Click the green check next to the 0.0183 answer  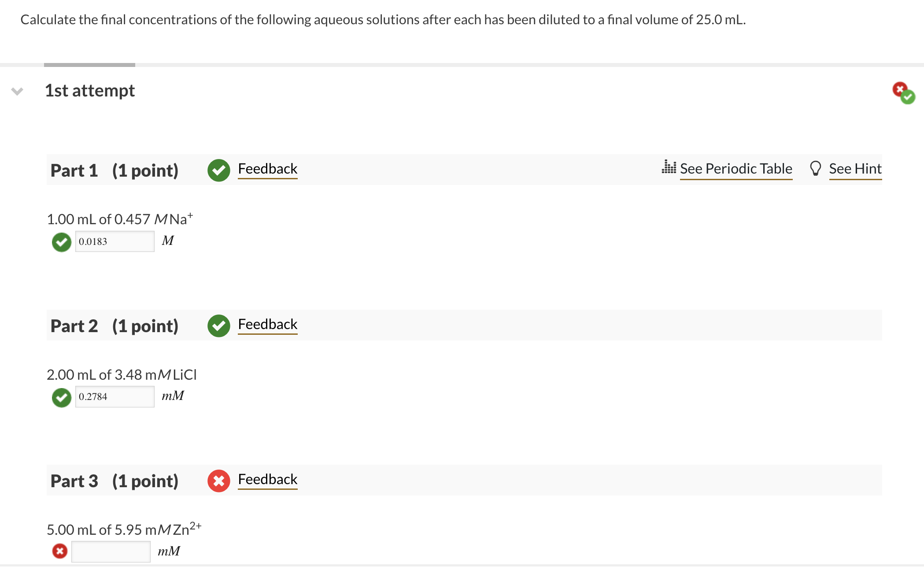pyautogui.click(x=61, y=241)
